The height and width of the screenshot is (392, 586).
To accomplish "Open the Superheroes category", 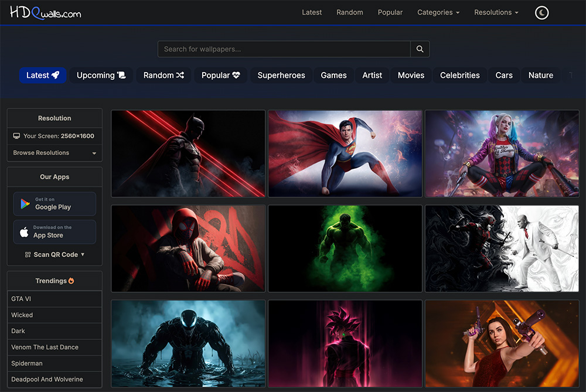I will [x=281, y=75].
